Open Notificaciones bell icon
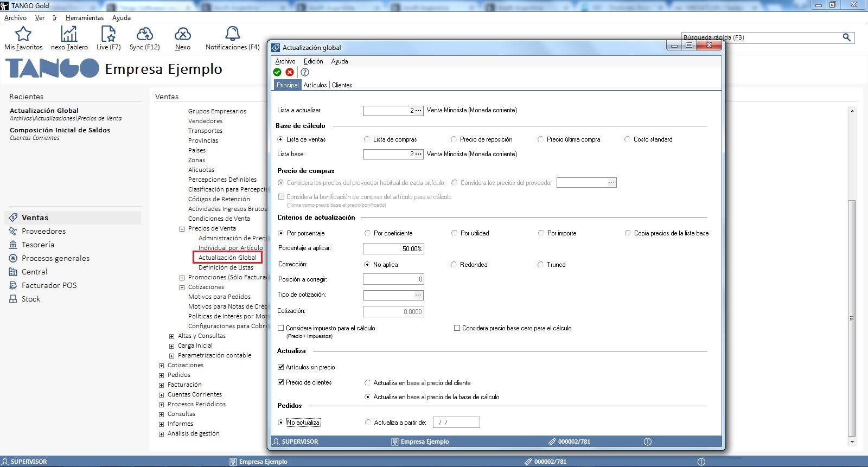868x467 pixels. pyautogui.click(x=232, y=35)
